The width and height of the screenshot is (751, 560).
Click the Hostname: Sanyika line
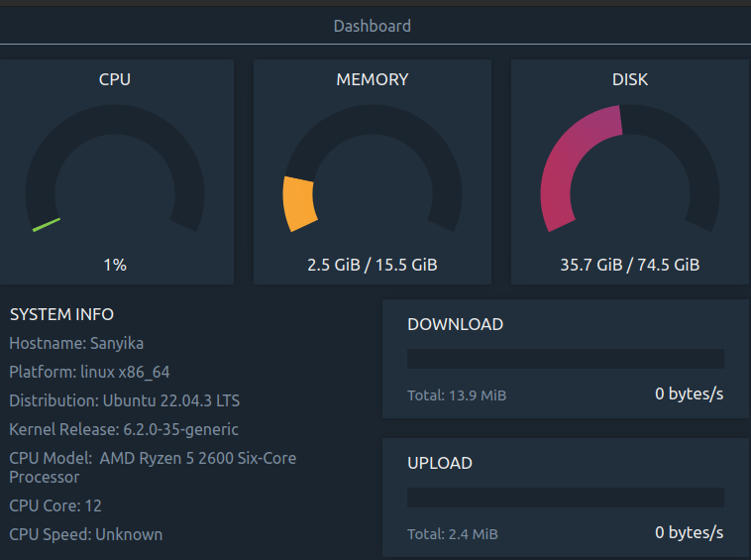76,343
